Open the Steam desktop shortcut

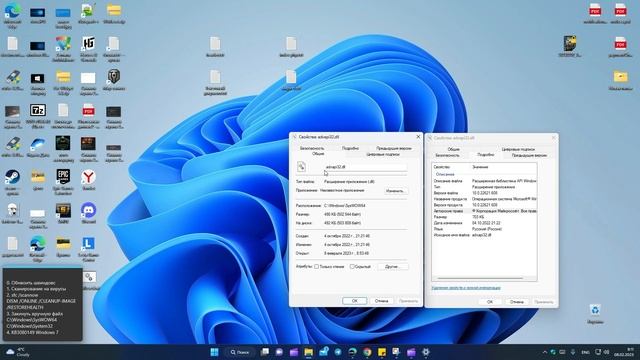pyautogui.click(x=12, y=178)
